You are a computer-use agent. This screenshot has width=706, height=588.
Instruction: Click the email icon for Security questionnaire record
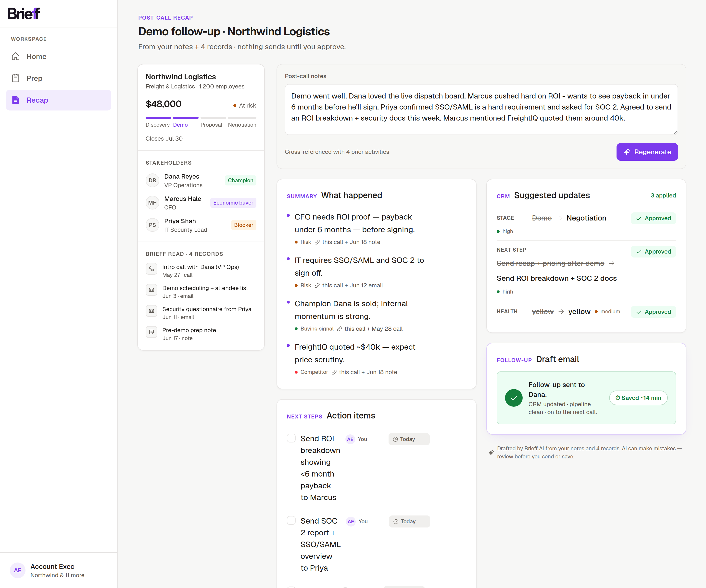[151, 311]
